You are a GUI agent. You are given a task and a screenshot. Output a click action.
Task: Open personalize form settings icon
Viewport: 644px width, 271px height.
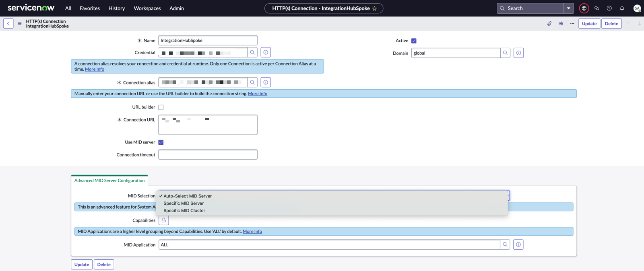click(x=561, y=24)
